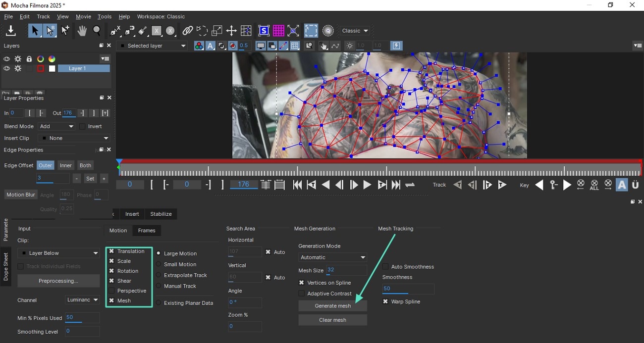Choose the ellipse X-Spline shape tool
Viewport: 644px width, 343px height.
[x=170, y=31]
